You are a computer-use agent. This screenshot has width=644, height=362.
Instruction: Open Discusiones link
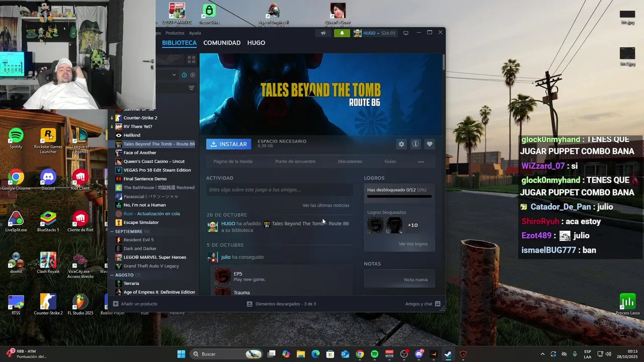(350, 162)
